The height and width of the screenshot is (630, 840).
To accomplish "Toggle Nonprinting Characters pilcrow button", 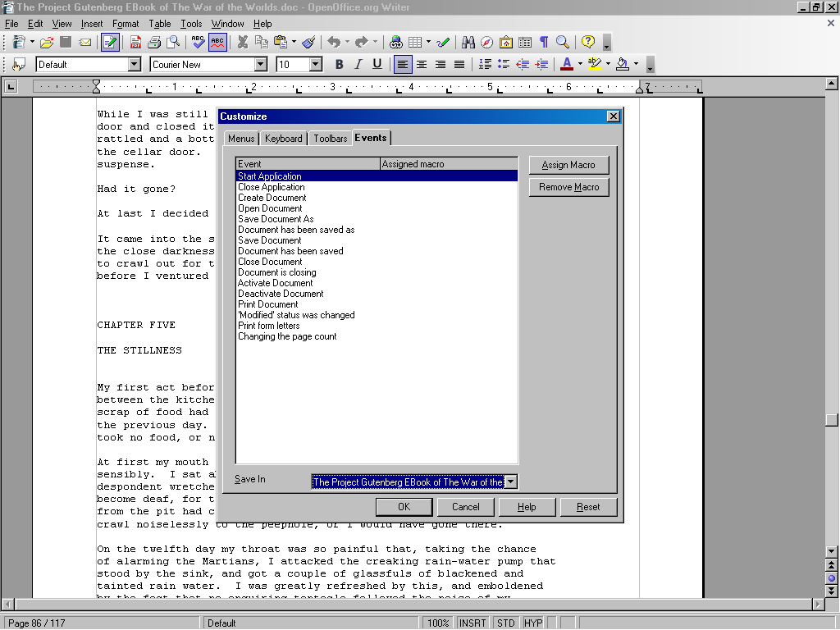I will pos(543,42).
